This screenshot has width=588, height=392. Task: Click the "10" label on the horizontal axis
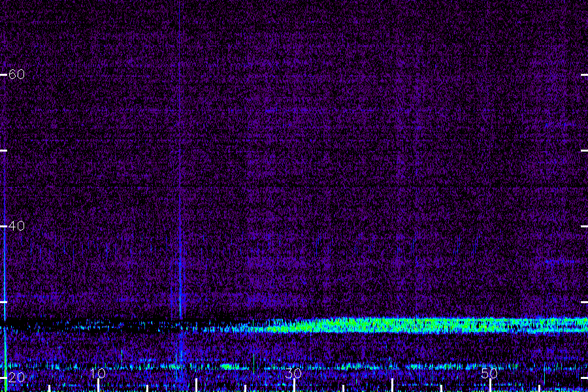pos(98,373)
